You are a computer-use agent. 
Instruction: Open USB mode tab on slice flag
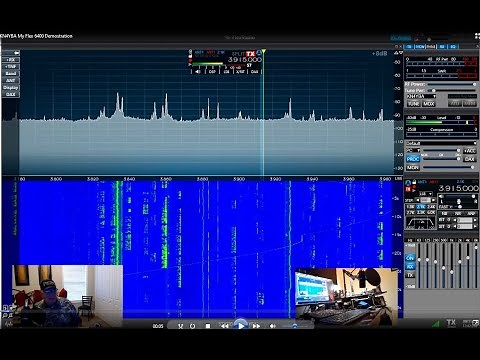click(226, 72)
